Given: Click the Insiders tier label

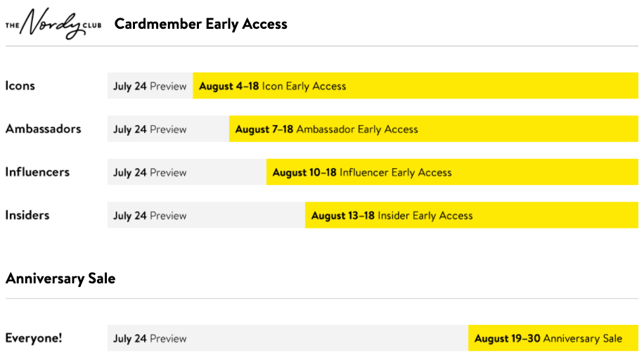Looking at the screenshot, I should point(27,215).
